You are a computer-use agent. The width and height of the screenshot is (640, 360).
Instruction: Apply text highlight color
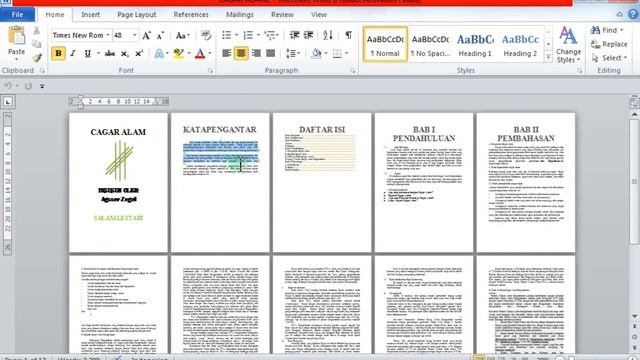[178, 53]
